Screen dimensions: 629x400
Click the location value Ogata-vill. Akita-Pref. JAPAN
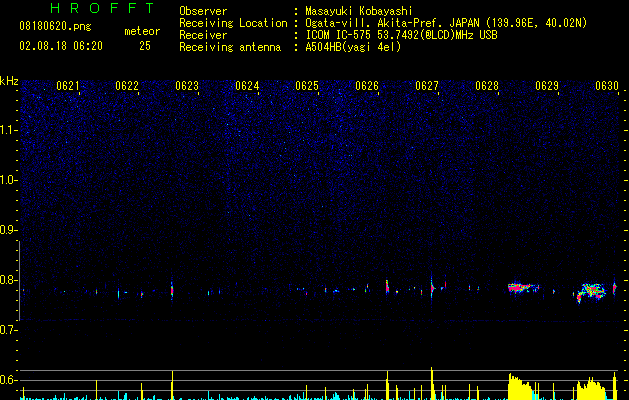coord(392,23)
